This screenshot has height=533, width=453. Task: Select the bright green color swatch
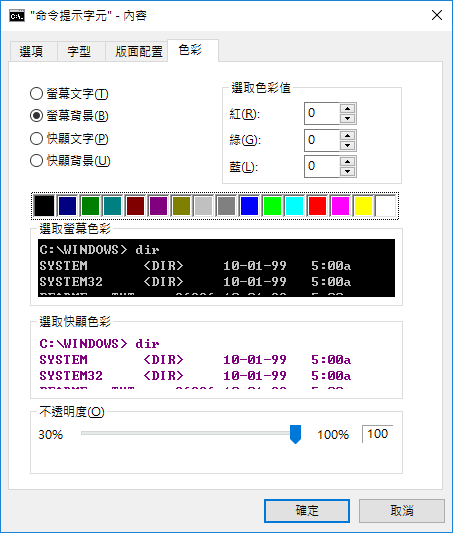pyautogui.click(x=272, y=206)
